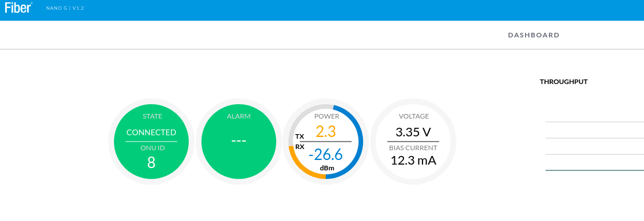Click the CONNECTED state text

(x=151, y=133)
